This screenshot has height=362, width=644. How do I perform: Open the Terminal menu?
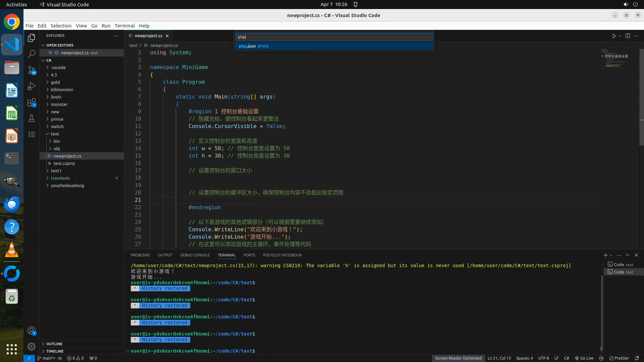point(124,25)
